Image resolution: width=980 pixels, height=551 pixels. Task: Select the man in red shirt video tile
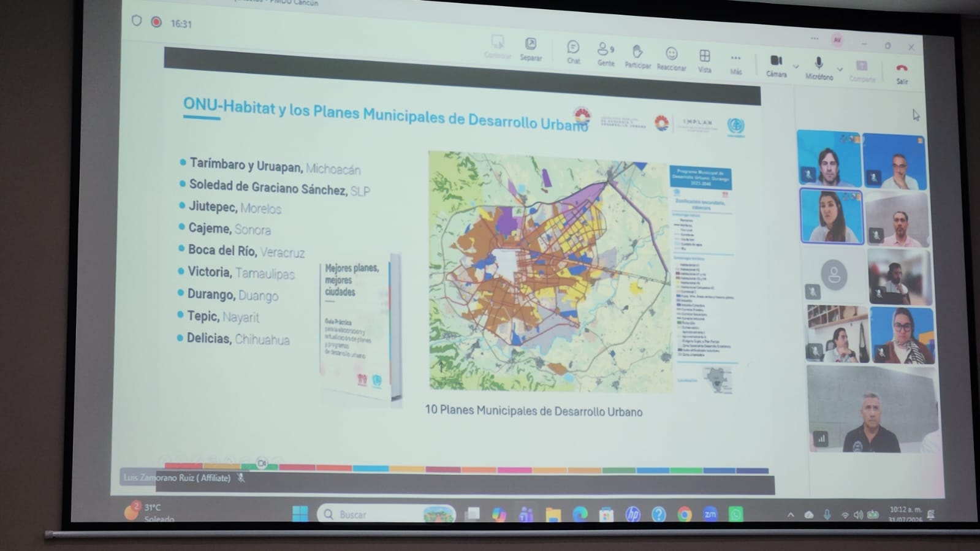pos(898,219)
